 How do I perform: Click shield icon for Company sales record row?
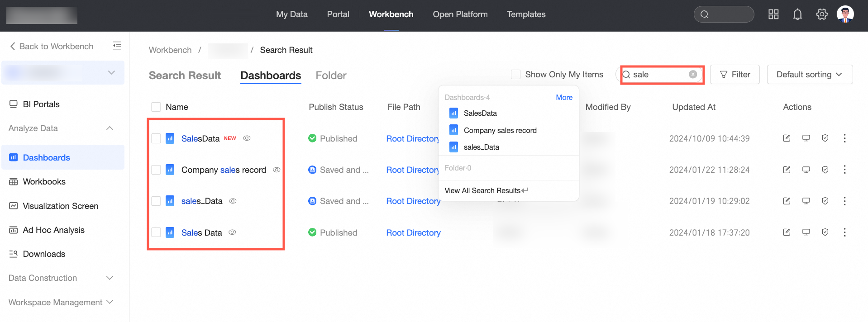(825, 170)
